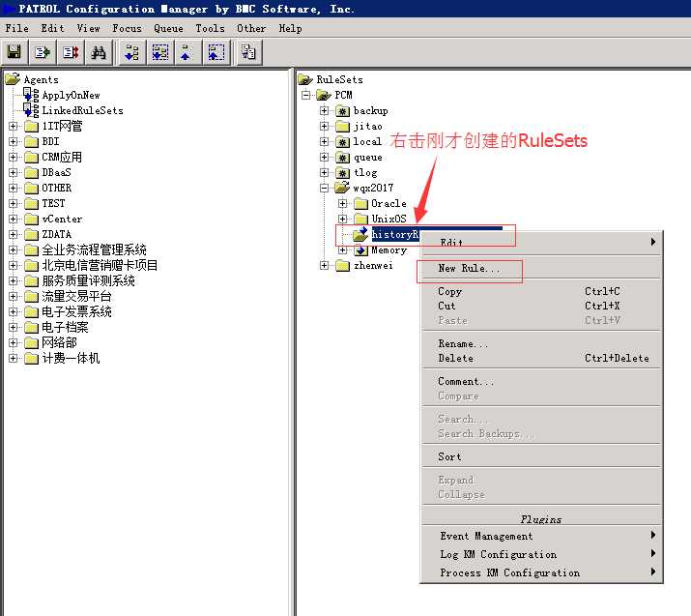Click the RuleSets root folder icon
The image size is (691, 616).
pos(305,79)
